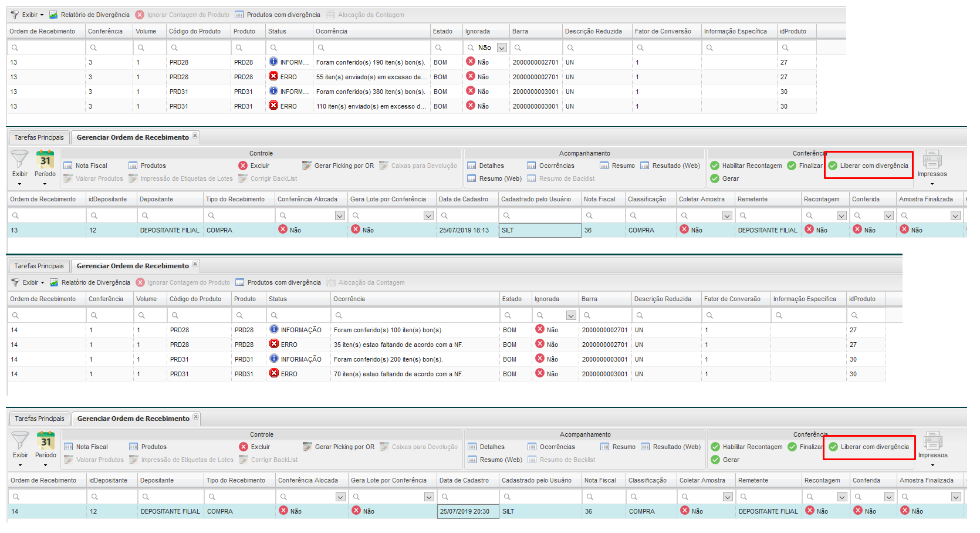Open the Período calendar icon in the order 13 management panel
The height and width of the screenshot is (533, 980).
pyautogui.click(x=45, y=160)
